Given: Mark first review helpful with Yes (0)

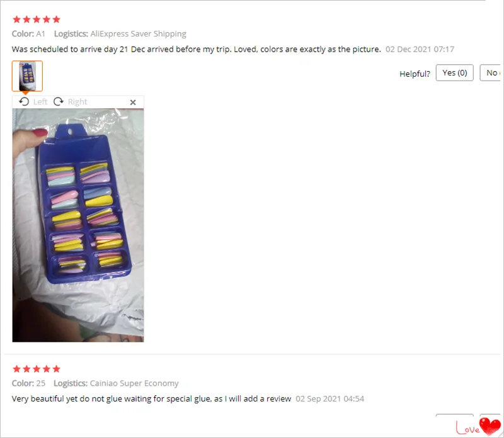Looking at the screenshot, I should [x=454, y=73].
